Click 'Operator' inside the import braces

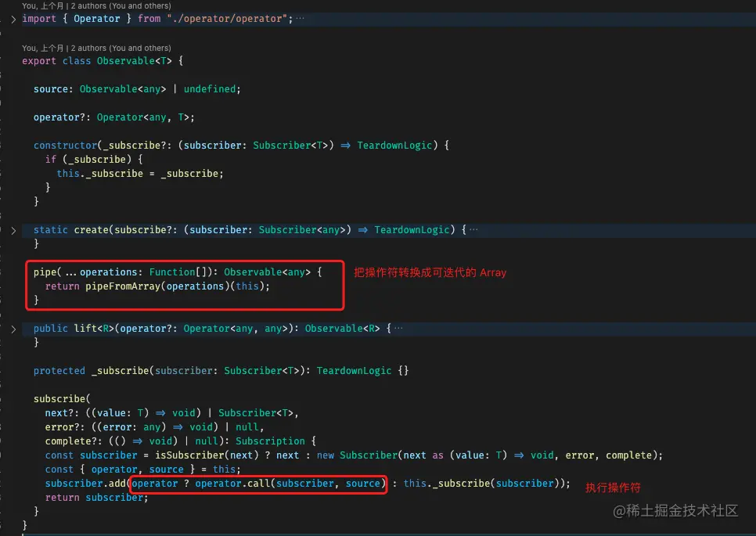coord(96,19)
